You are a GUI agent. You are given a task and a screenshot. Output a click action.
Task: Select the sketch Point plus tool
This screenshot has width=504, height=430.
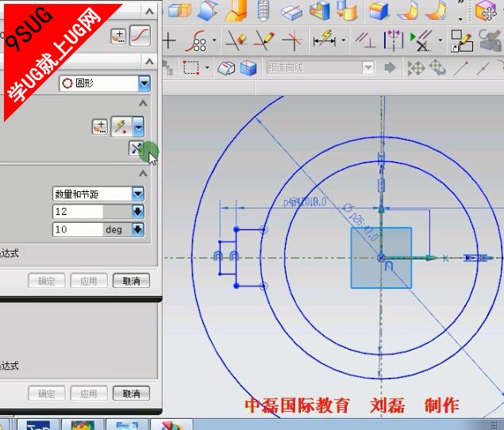[169, 40]
